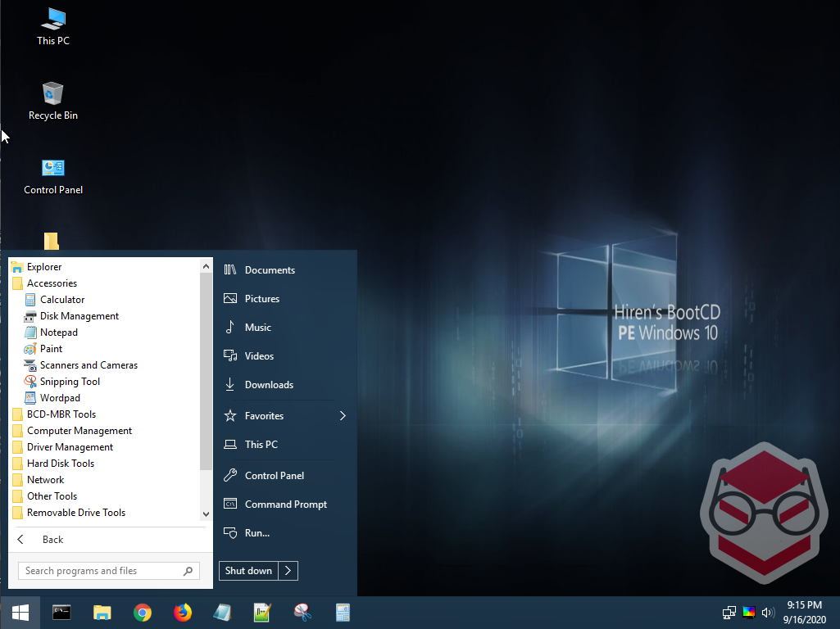The height and width of the screenshot is (629, 840).
Task: Open the notepad icon in the taskbar
Action: (x=222, y=613)
